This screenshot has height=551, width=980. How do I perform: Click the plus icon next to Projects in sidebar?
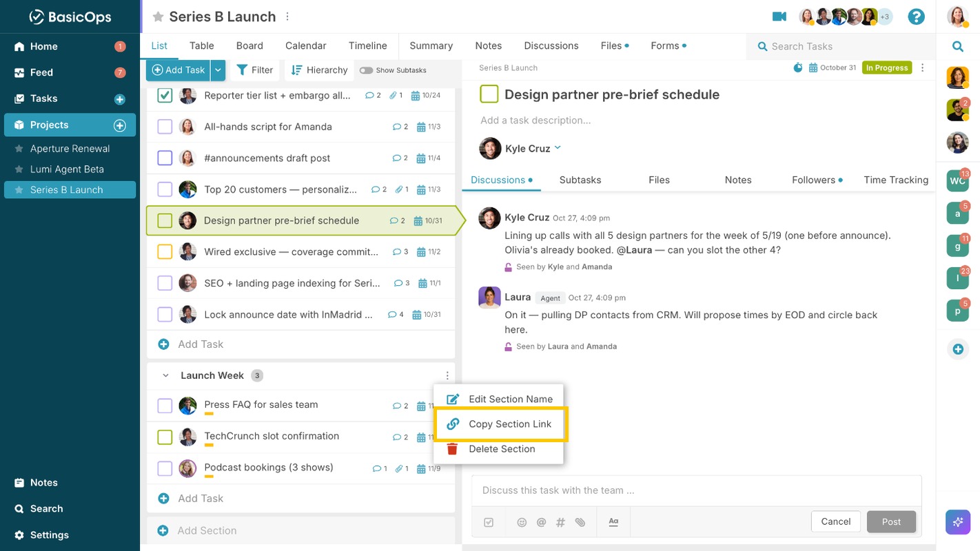click(120, 125)
